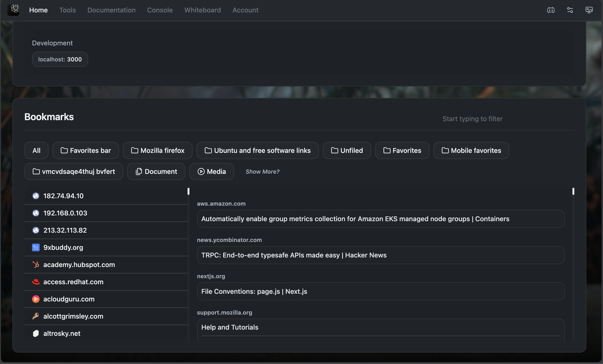The image size is (603, 364).
Task: Select alcottgrimsley.com in domain list
Action: (106, 316)
